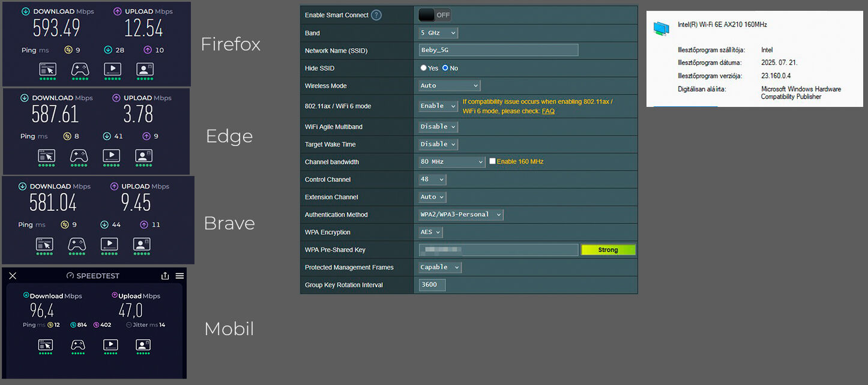
Task: Click video chat icon in Mobil speedtest
Action: [142, 344]
